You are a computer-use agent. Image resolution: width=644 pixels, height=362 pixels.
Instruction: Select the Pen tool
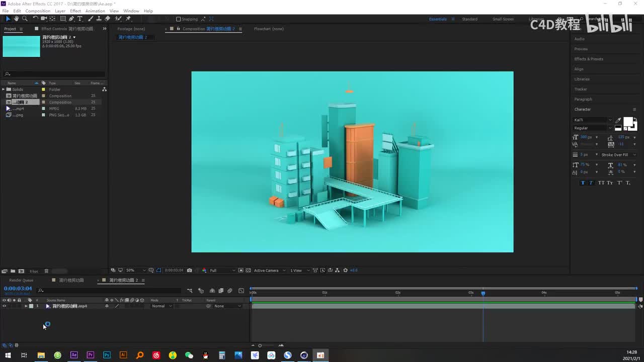(71, 19)
